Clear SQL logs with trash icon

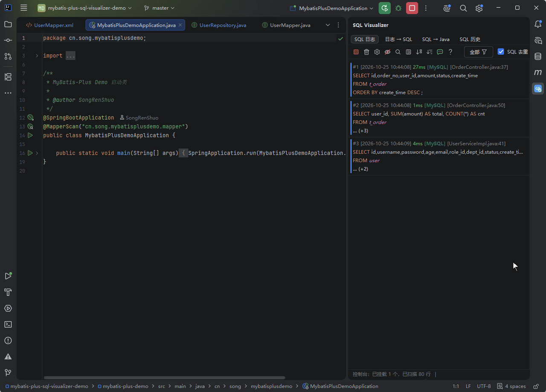pos(366,52)
